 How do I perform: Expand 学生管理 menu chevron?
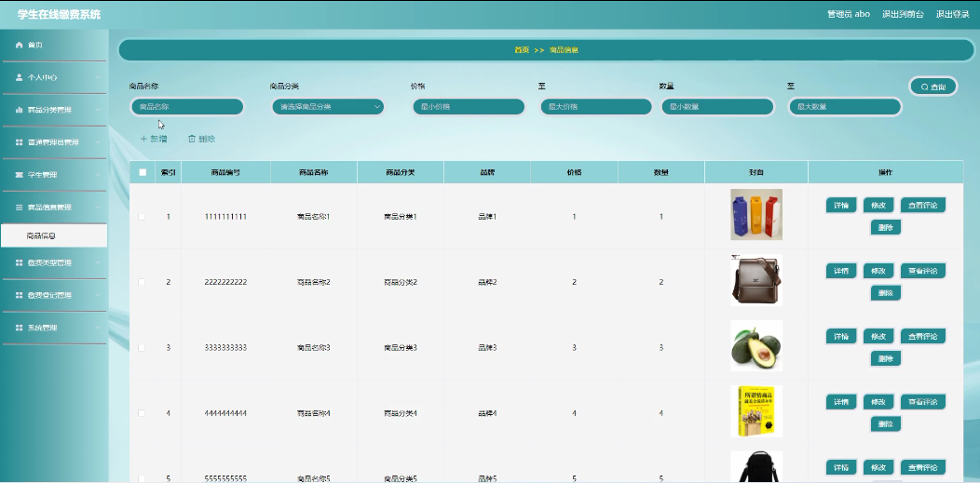tap(98, 175)
